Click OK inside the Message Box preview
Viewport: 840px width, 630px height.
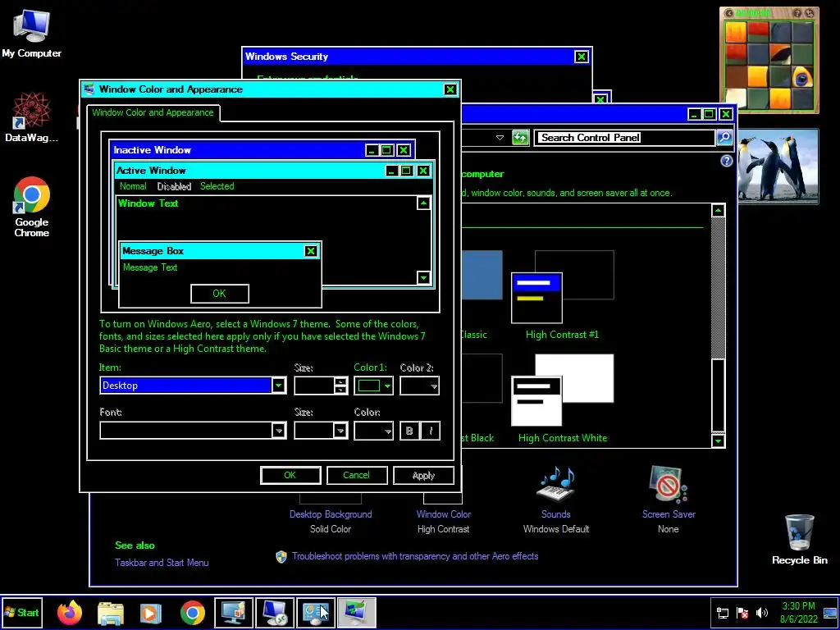tap(220, 294)
